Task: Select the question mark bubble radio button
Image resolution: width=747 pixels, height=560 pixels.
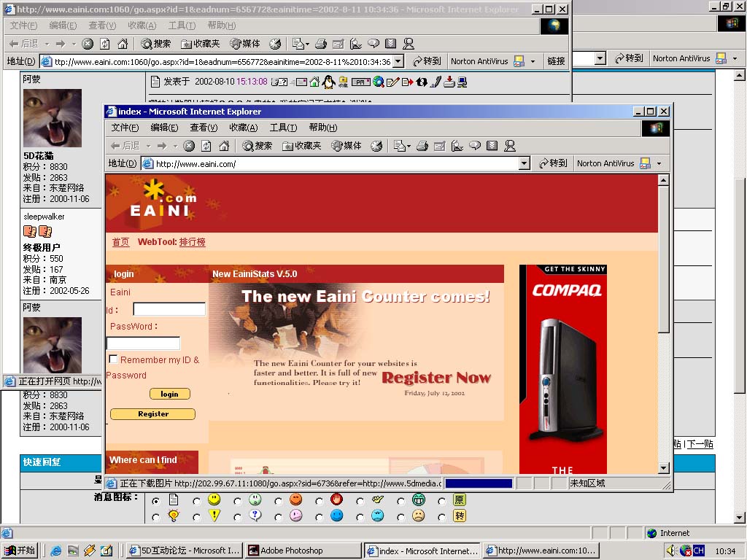Action: pos(238,517)
